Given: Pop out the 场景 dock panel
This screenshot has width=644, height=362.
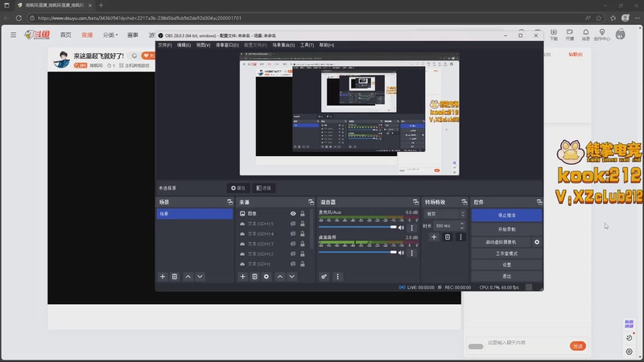Looking at the screenshot, I should (x=229, y=202).
